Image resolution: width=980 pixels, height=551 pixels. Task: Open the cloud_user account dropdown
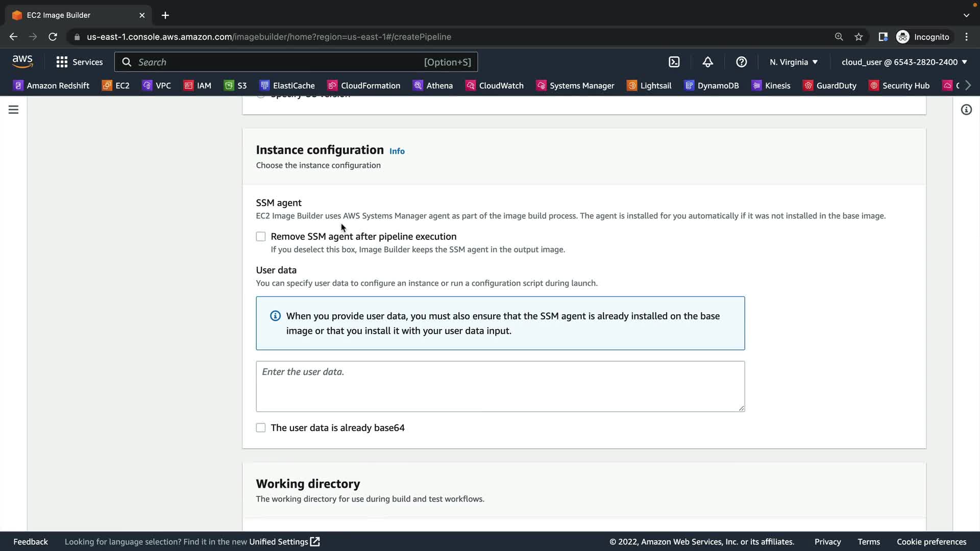coord(904,62)
